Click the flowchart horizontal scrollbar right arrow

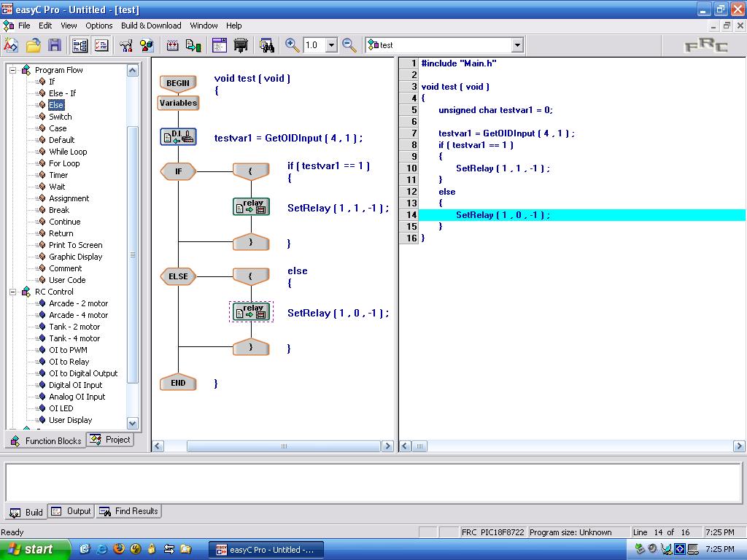[x=387, y=446]
